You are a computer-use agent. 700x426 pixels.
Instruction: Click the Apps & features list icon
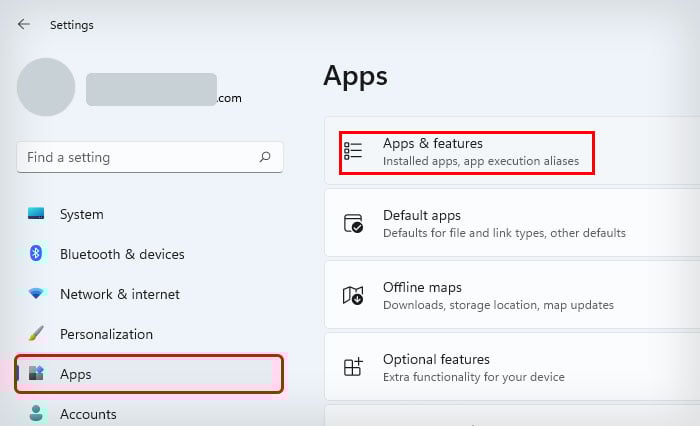coord(353,151)
